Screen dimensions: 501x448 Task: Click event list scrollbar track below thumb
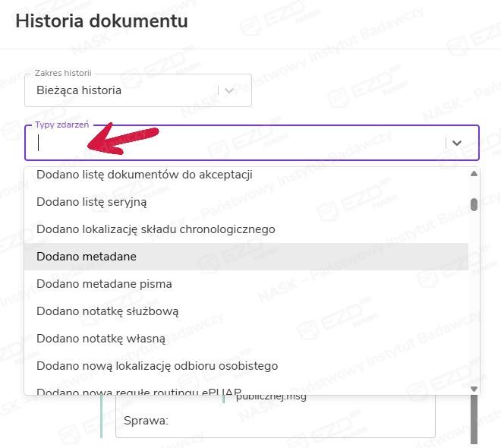(474, 304)
